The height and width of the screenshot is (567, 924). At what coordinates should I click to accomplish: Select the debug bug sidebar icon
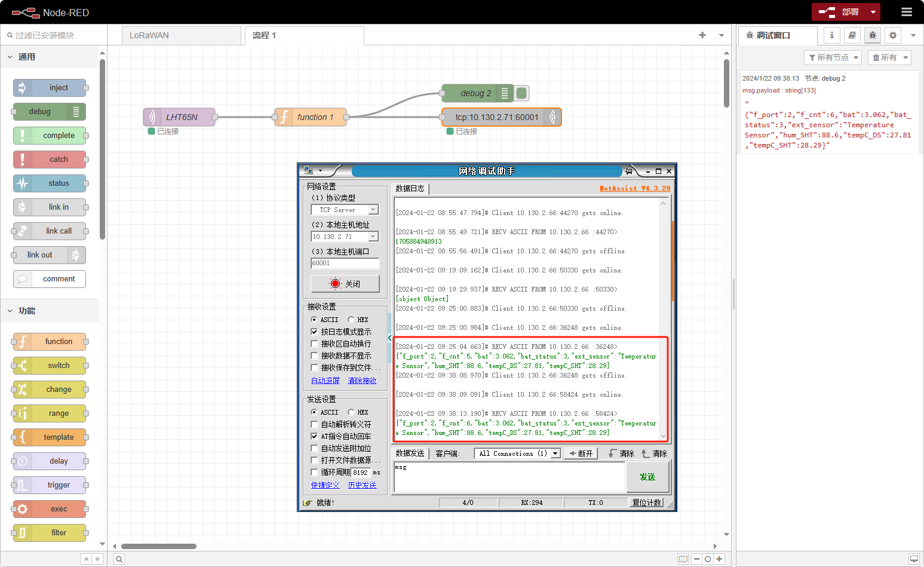pos(872,35)
